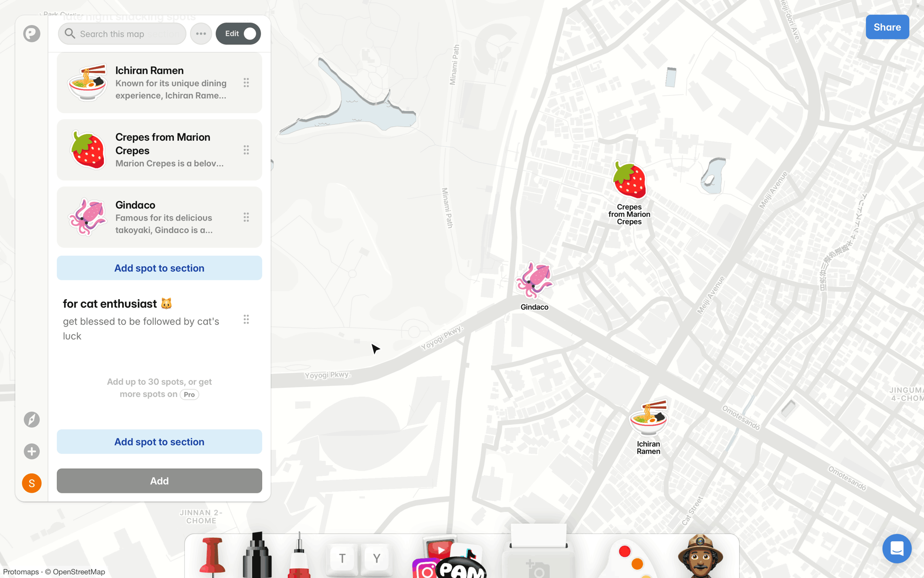The image size is (924, 578).
Task: Select the strawberry Marion Crepes map marker
Action: coord(629,181)
